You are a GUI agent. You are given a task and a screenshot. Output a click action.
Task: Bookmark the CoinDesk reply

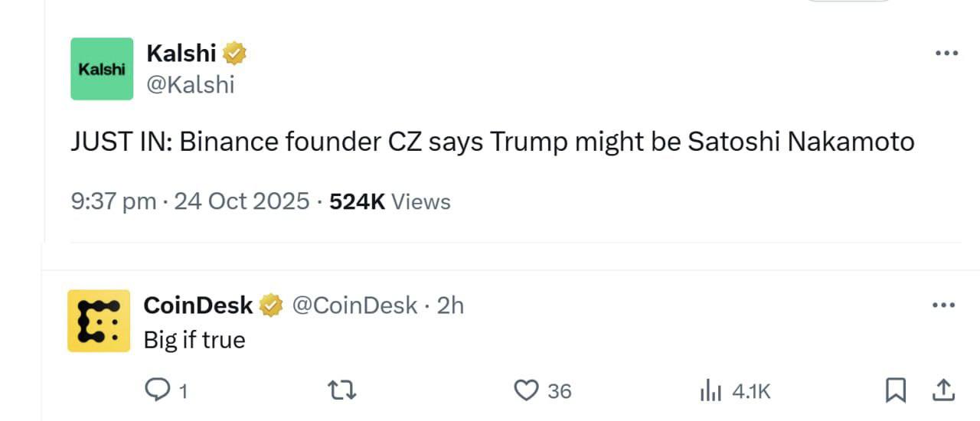[x=894, y=391]
